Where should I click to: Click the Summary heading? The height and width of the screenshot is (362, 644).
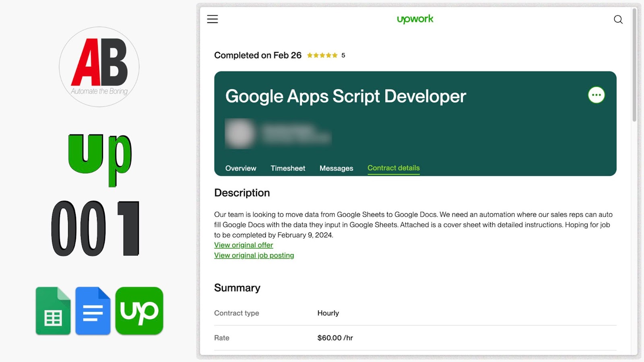[x=237, y=288]
